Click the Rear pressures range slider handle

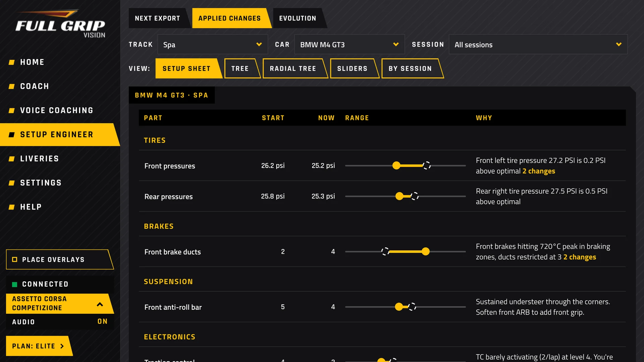pyautogui.click(x=399, y=196)
